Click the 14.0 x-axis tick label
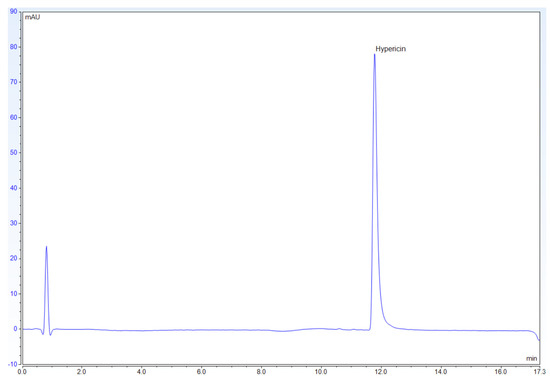 (x=441, y=372)
